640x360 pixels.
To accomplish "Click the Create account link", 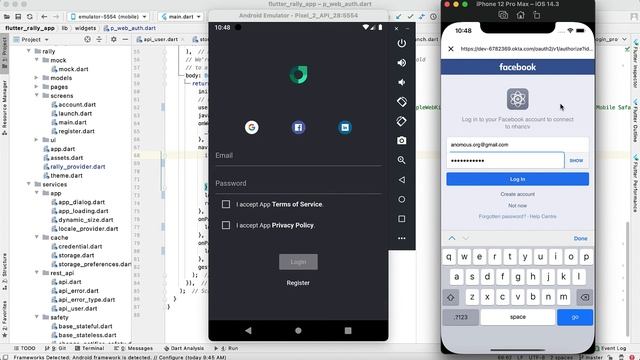I will (518, 194).
